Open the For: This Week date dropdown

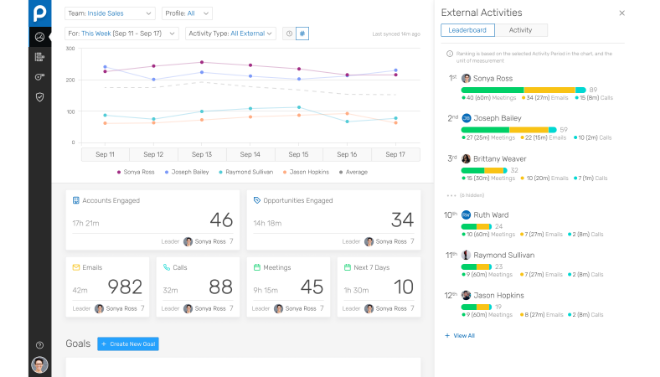point(122,34)
